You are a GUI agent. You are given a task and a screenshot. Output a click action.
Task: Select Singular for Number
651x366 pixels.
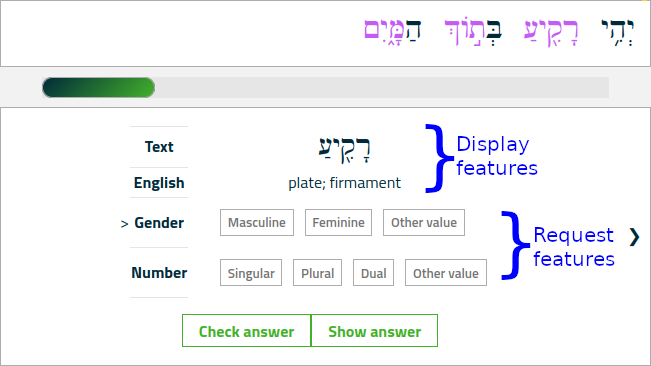251,273
